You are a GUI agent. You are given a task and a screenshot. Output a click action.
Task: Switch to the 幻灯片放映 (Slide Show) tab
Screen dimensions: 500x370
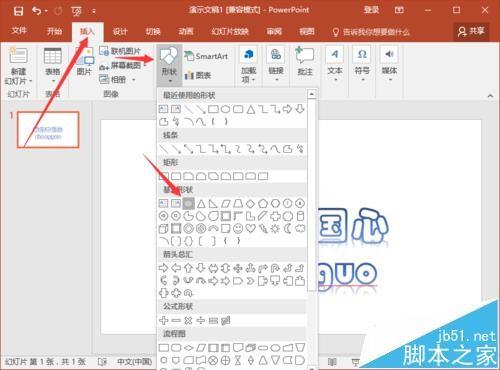(x=230, y=31)
